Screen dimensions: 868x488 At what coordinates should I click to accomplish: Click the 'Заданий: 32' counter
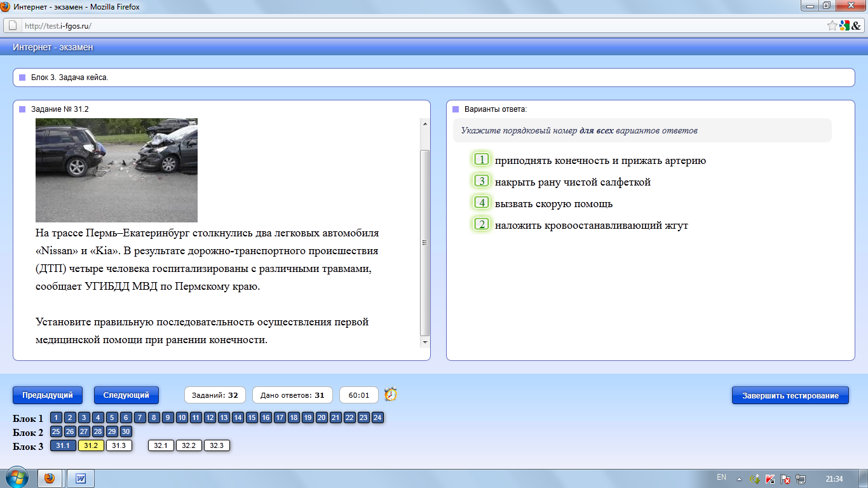click(215, 395)
